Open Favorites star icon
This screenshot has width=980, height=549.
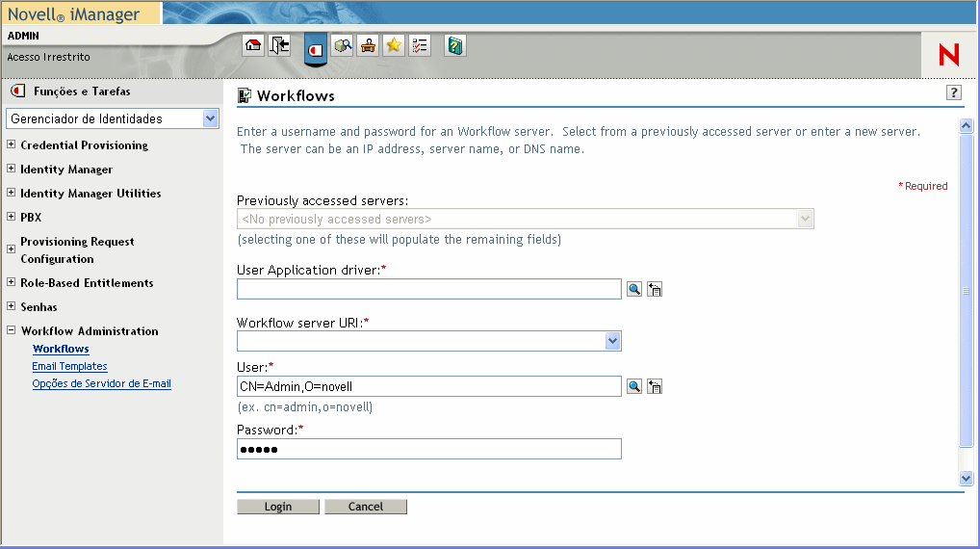coord(394,45)
